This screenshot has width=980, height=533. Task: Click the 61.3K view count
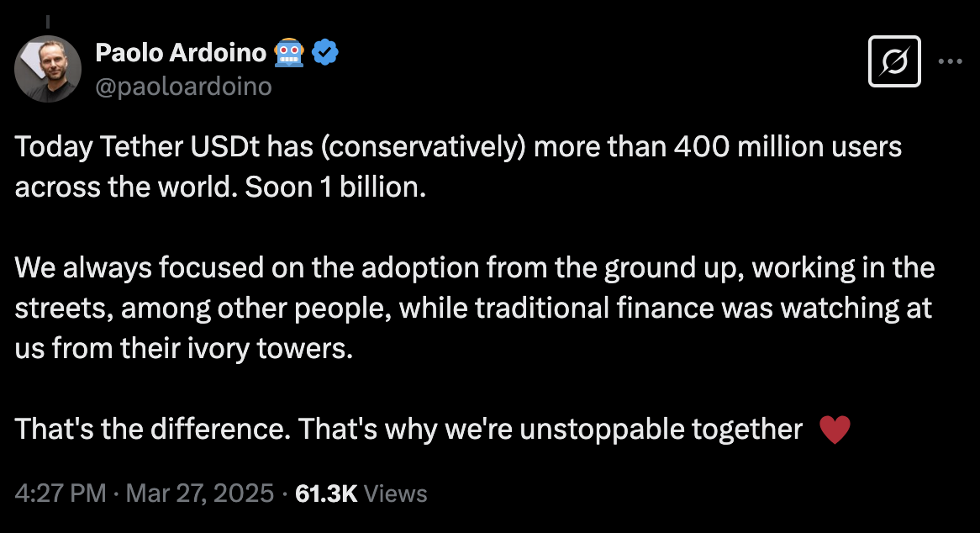coord(326,493)
